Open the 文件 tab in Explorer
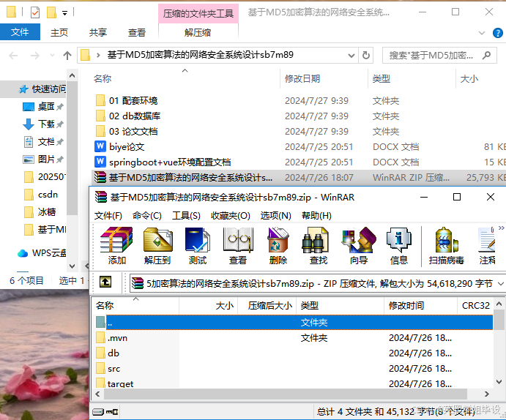This screenshot has width=506, height=420. point(20,32)
